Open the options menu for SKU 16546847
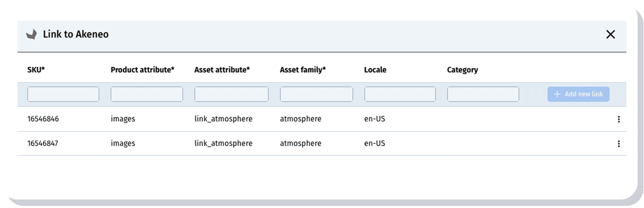 (x=619, y=143)
